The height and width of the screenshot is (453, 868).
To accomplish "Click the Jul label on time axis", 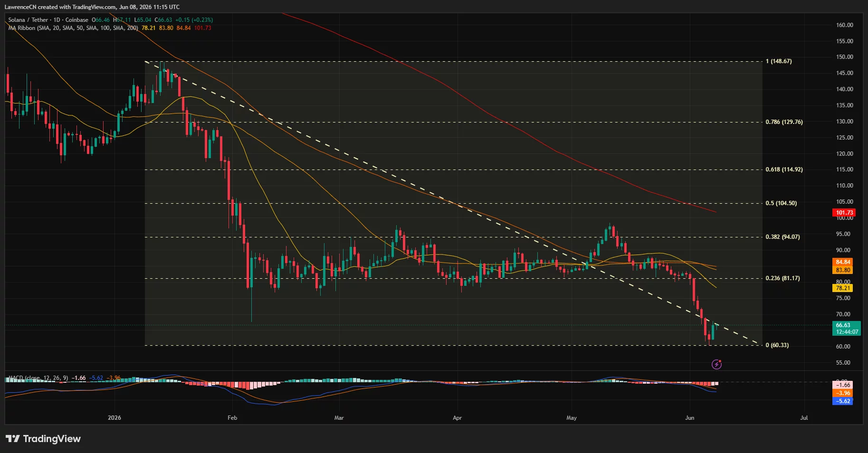I will pyautogui.click(x=804, y=418).
